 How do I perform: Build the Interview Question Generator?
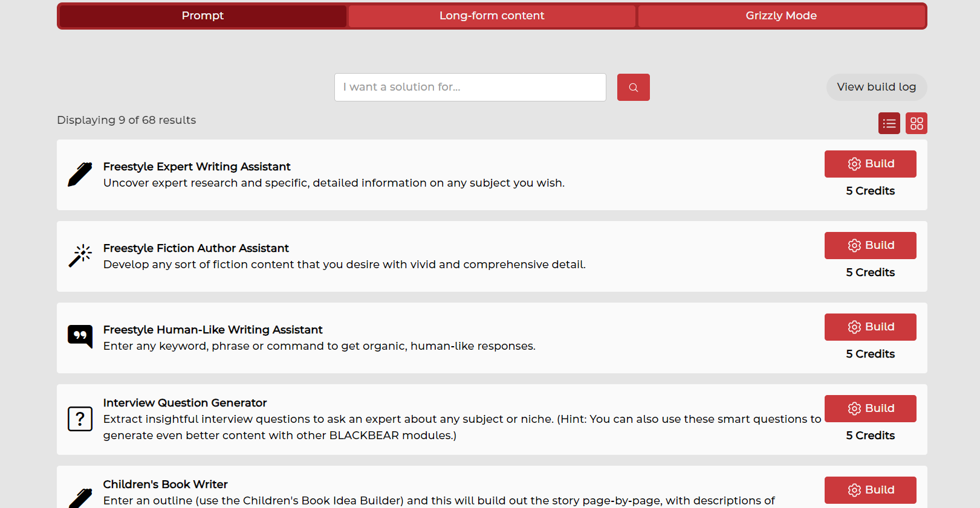(870, 408)
